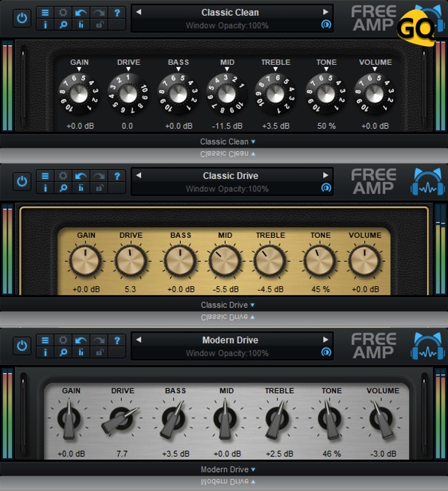Open the settings gear in Classic Drive plugin

tap(63, 176)
